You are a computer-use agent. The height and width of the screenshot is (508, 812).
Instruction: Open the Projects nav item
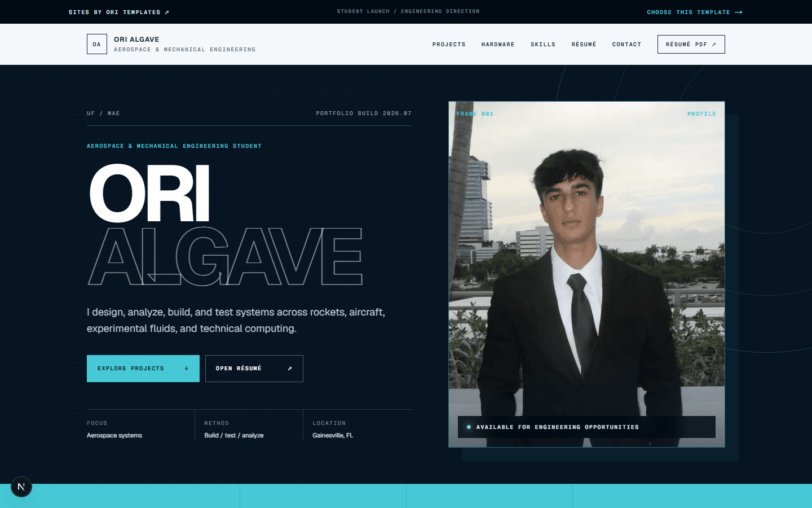click(x=449, y=44)
